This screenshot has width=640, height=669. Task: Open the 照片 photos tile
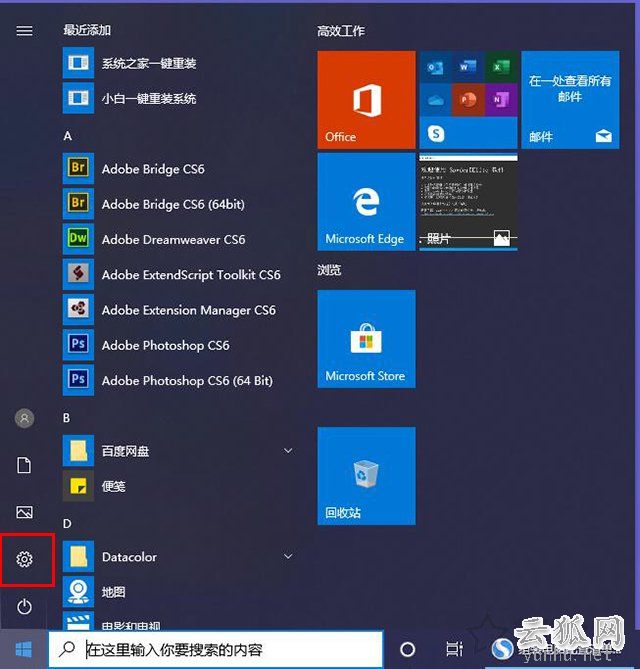pos(468,202)
